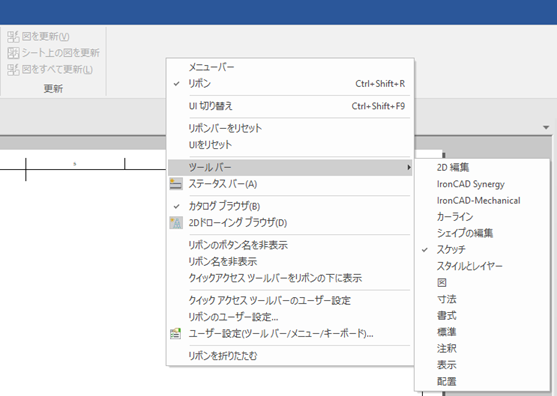This screenshot has width=557, height=396.
Task: Uncheck カタログ ブラウザ(B) in the menu
Action: [290, 206]
